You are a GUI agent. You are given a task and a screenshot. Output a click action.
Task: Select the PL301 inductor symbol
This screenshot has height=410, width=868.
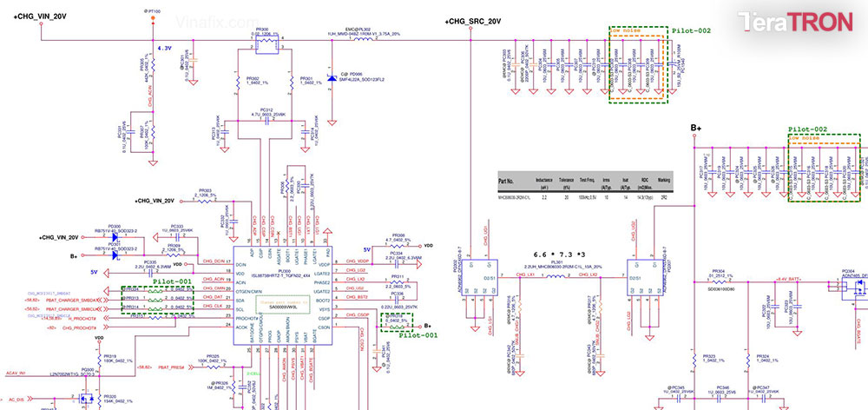(556, 274)
